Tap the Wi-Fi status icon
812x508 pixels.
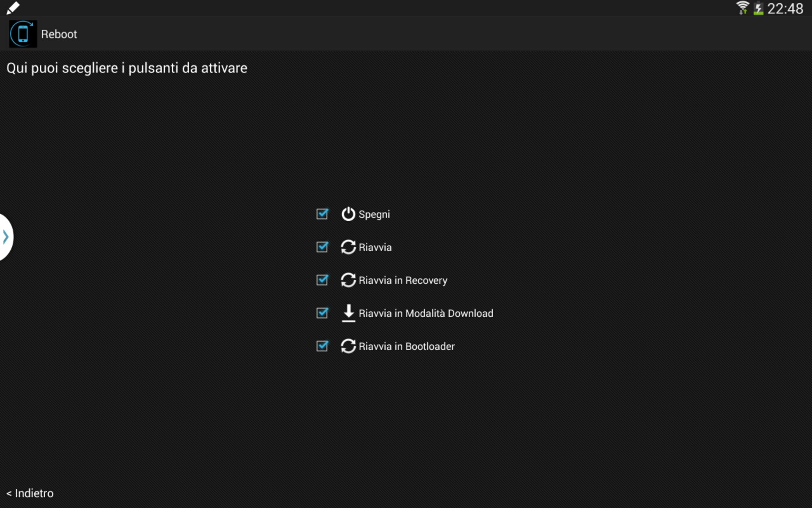point(743,8)
